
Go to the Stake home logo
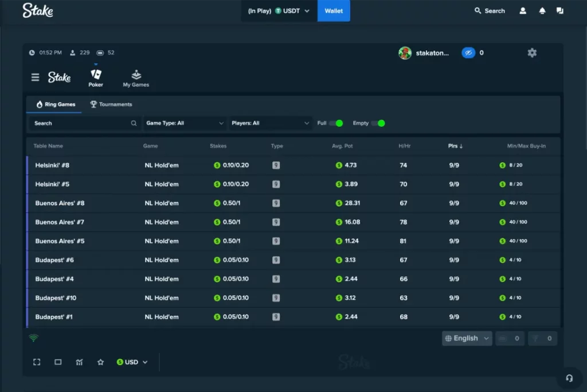click(x=38, y=10)
